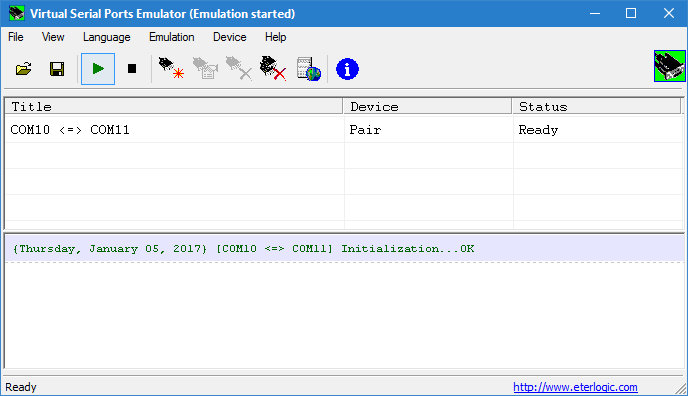Close the Virtual Serial Ports Emulator window

pos(669,13)
